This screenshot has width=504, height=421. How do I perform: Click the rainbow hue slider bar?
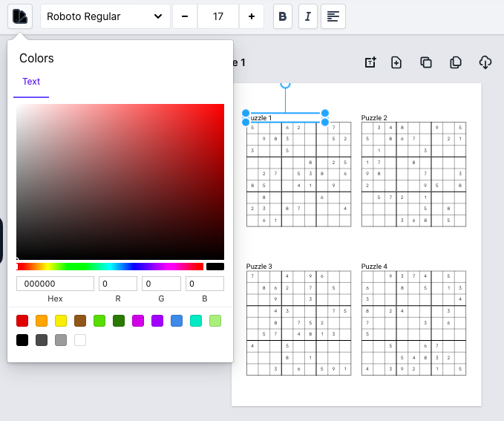click(x=110, y=267)
